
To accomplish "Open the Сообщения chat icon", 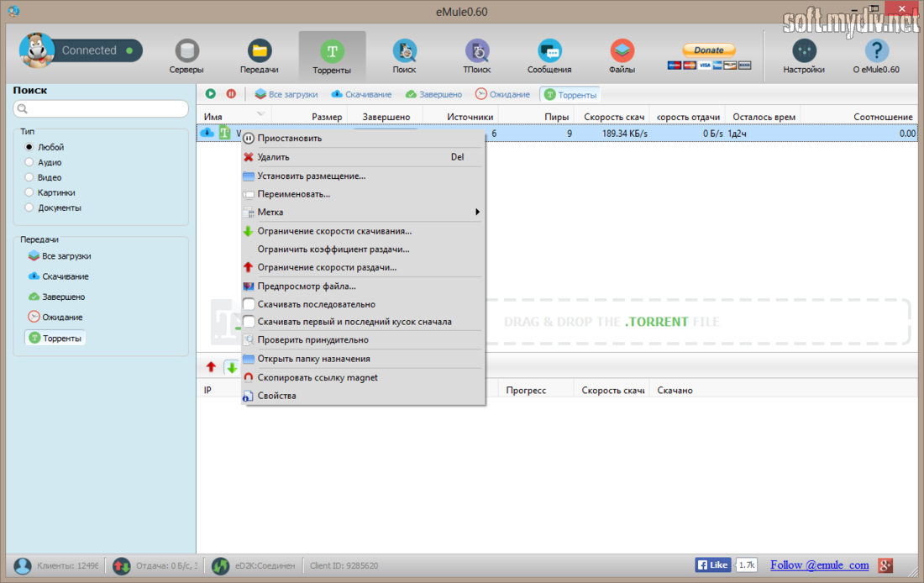I will (x=549, y=51).
